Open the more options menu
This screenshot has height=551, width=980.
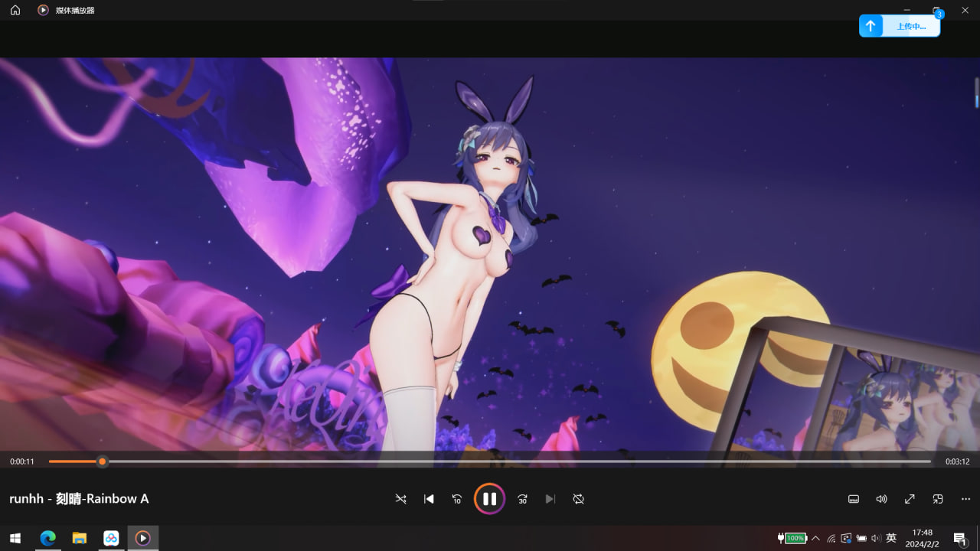(x=965, y=499)
